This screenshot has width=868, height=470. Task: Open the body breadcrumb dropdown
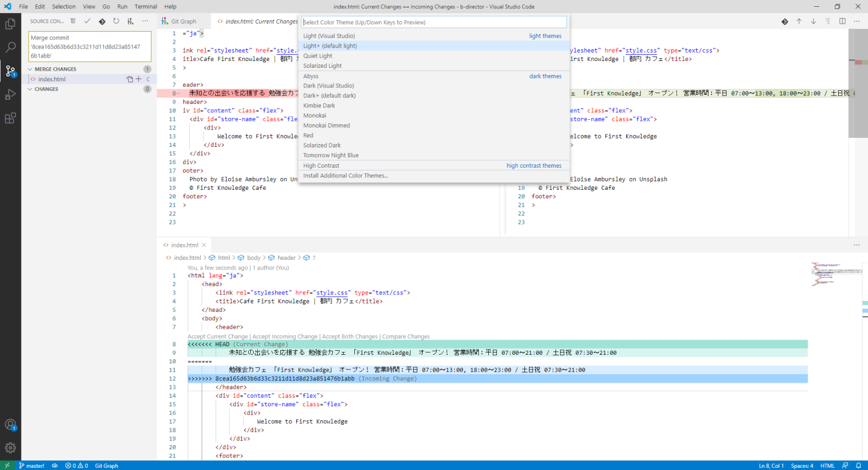pyautogui.click(x=254, y=258)
